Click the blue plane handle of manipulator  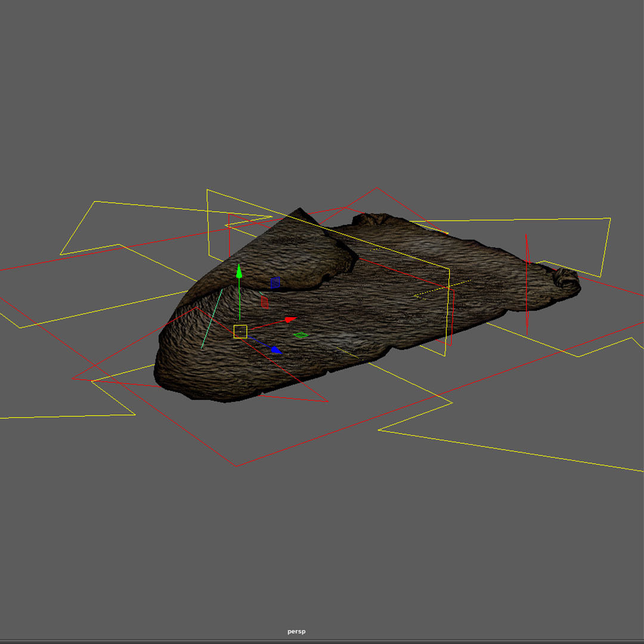275,283
